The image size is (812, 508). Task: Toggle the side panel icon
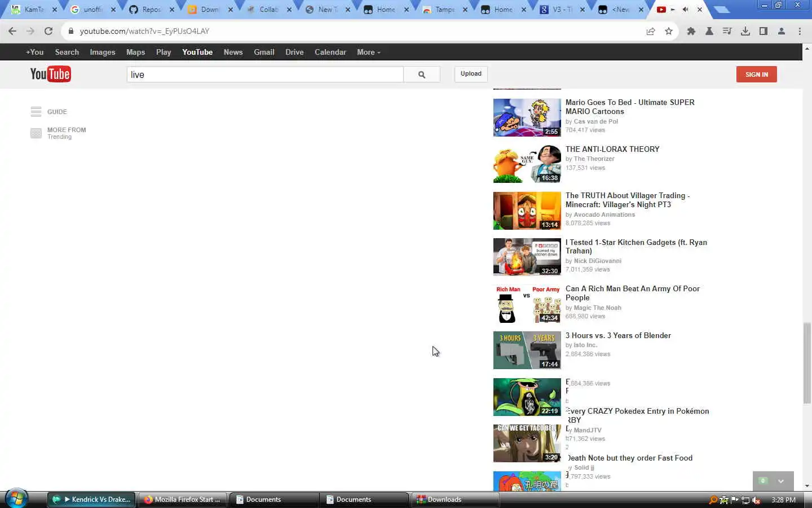764,31
